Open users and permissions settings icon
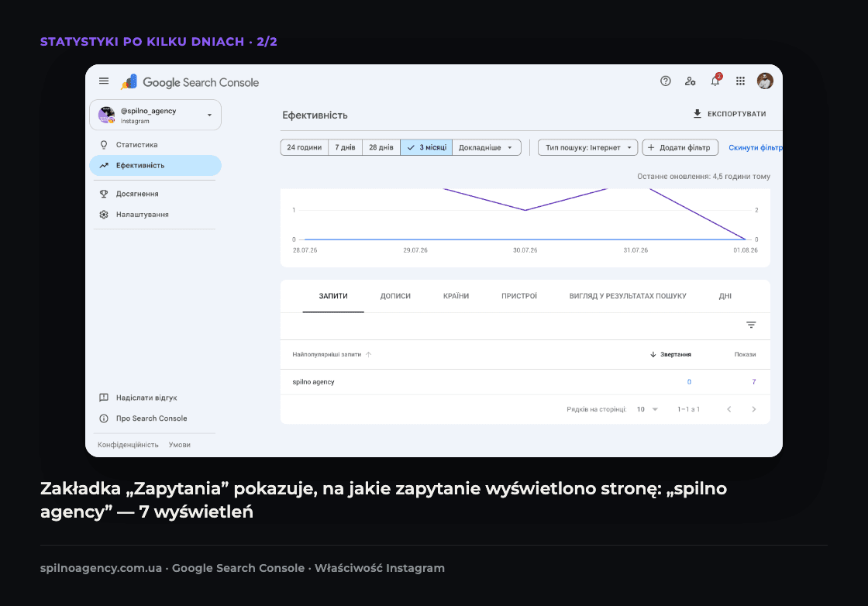The image size is (868, 606). (691, 81)
